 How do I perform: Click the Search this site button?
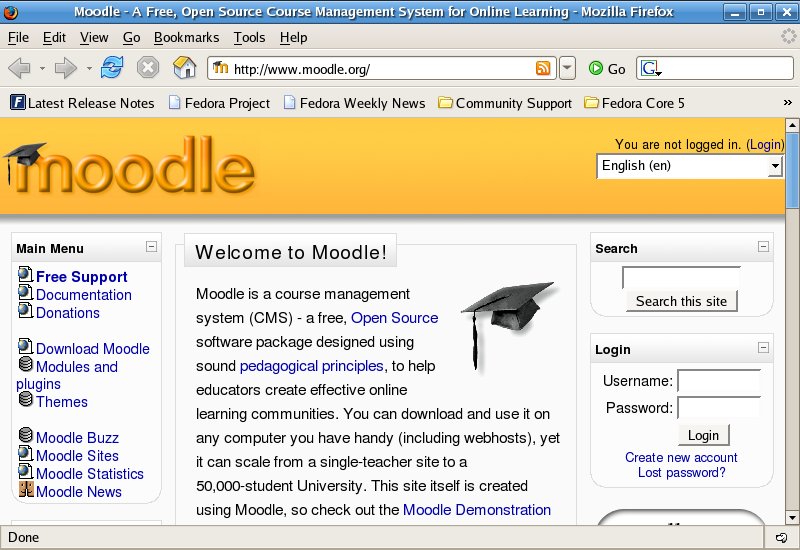[681, 301]
